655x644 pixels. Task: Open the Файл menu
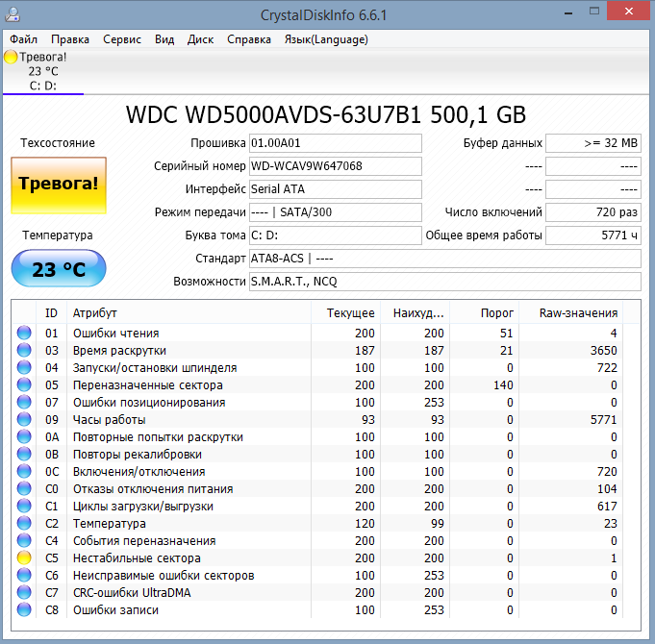[x=23, y=39]
